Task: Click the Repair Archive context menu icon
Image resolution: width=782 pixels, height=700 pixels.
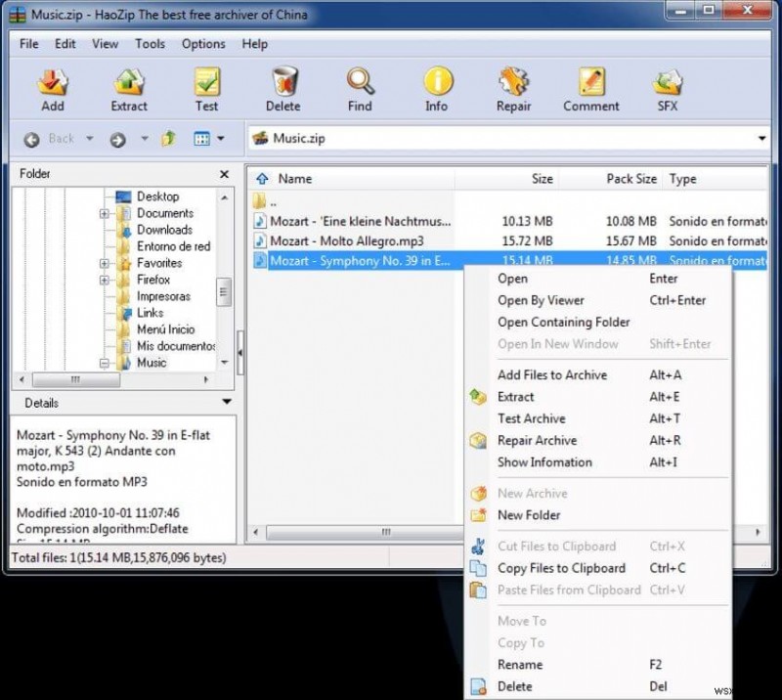Action: [x=478, y=441]
